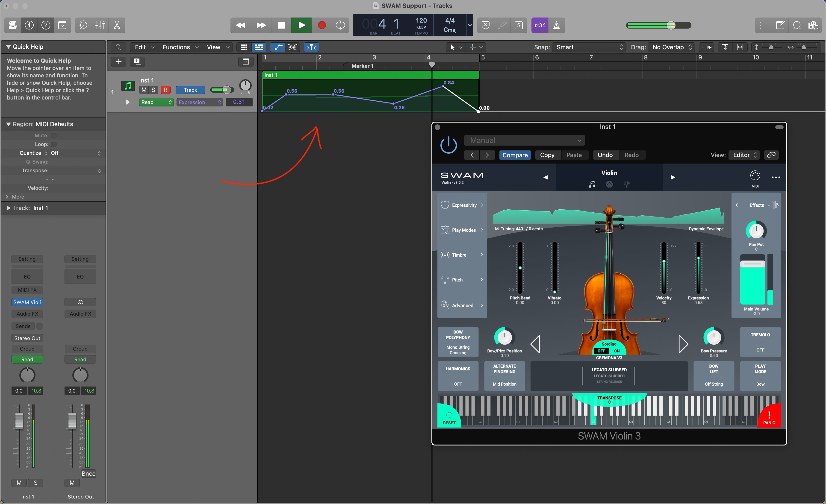Viewport: 826px width, 504px height.
Task: Enable the metronome click icon
Action: pos(557,25)
